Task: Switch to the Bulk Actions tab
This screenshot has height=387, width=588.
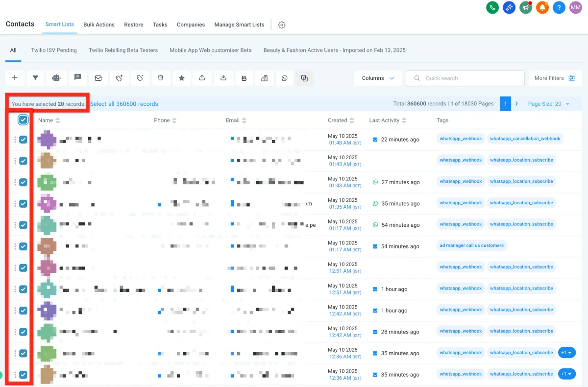Action: click(99, 24)
